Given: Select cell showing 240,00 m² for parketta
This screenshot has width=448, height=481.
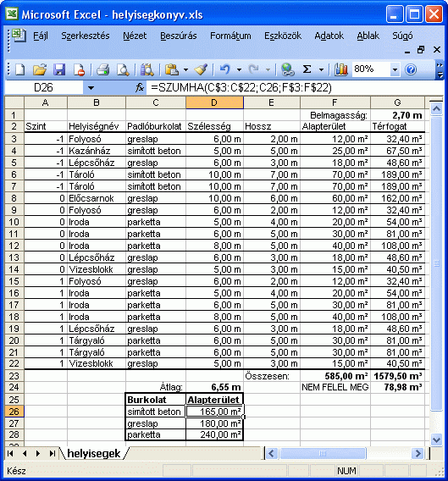Looking at the screenshot, I should click(x=214, y=434).
